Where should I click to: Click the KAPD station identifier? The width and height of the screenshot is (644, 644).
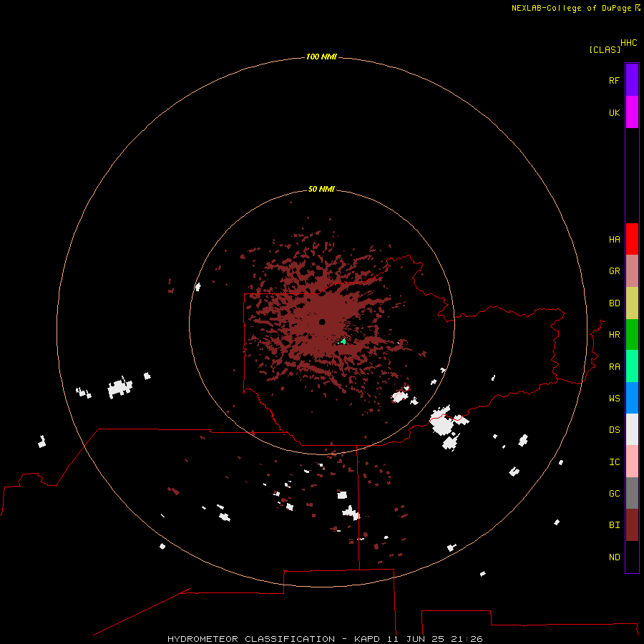tap(367, 639)
